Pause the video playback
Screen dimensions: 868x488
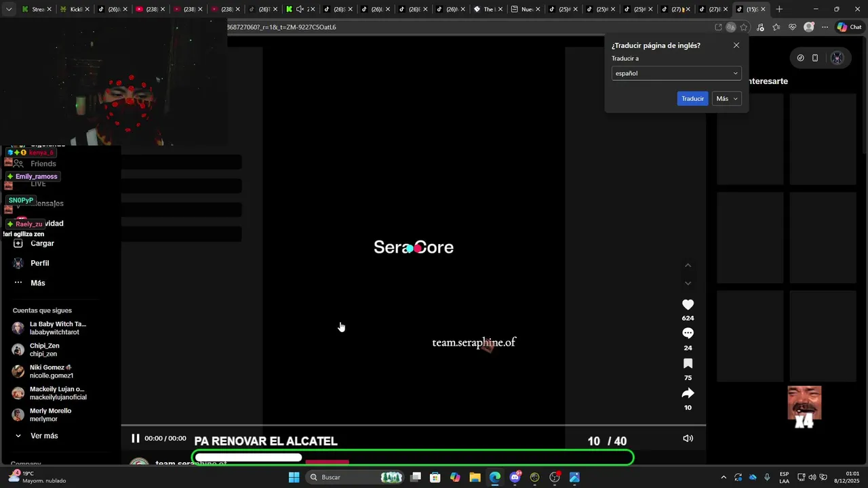[135, 439]
